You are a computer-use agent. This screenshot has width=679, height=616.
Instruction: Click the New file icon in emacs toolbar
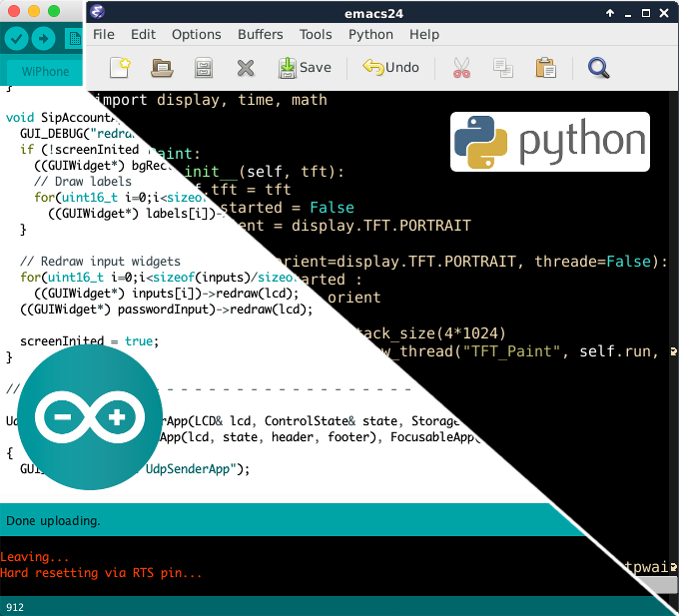tap(120, 68)
